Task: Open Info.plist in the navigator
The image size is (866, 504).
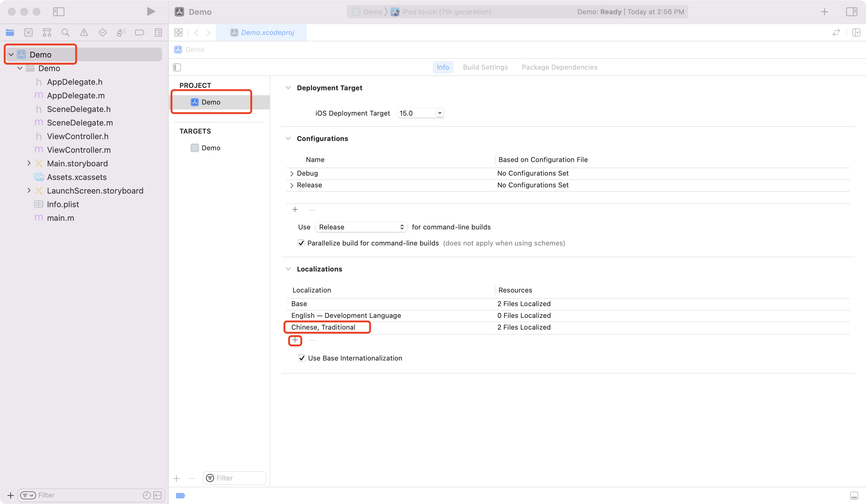Action: click(63, 204)
